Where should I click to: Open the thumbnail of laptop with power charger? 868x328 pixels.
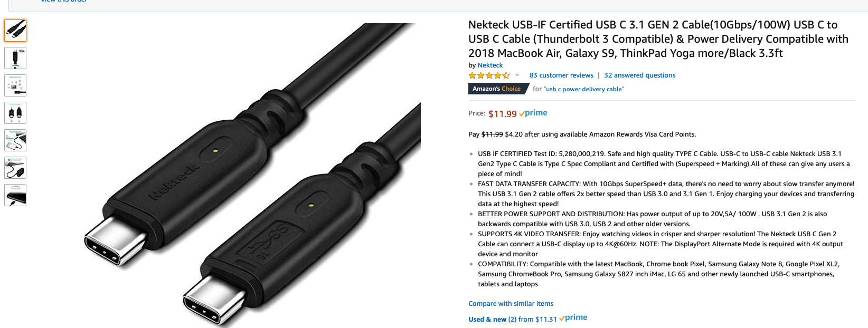(15, 168)
